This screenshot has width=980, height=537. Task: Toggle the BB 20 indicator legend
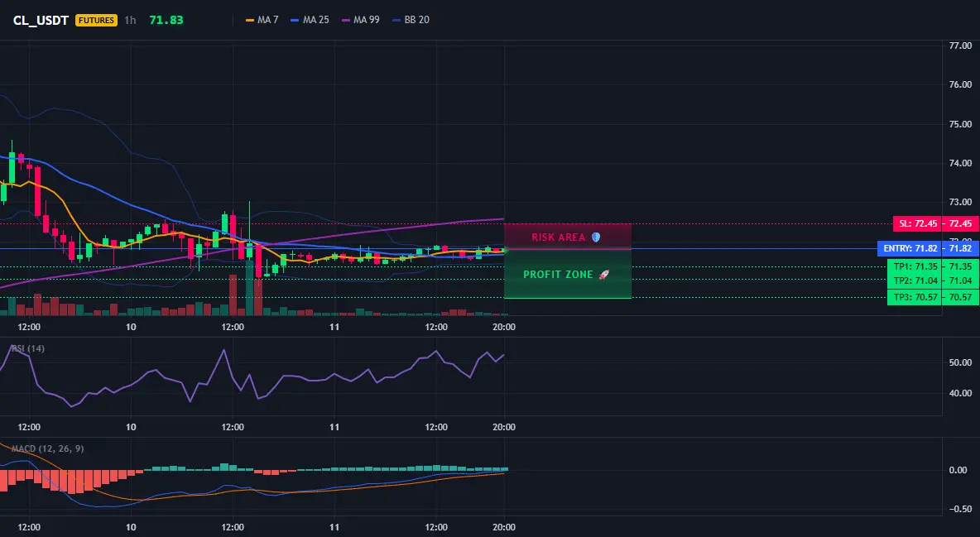click(x=411, y=20)
